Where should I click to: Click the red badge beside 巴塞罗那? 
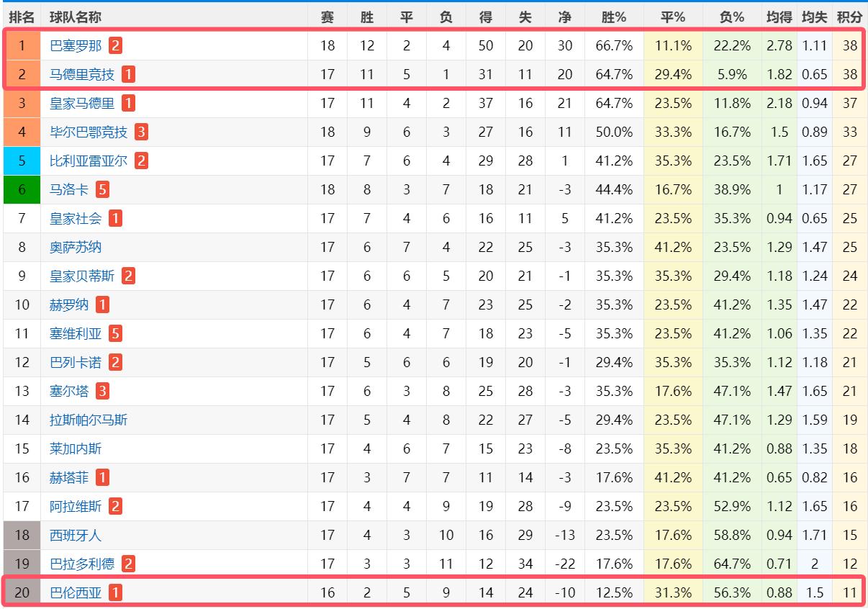click(115, 46)
